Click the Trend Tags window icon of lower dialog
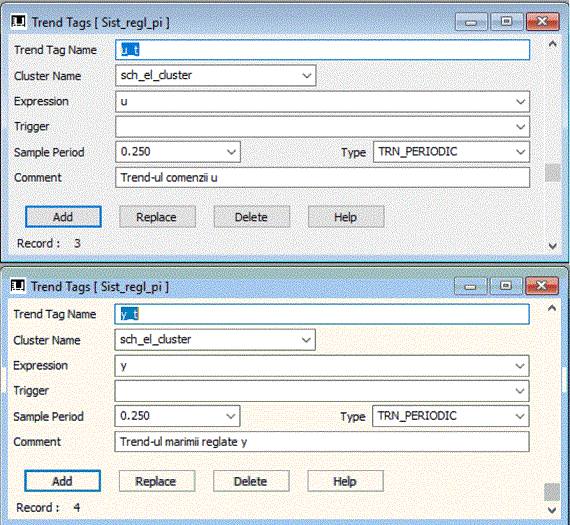Image resolution: width=570 pixels, height=525 pixels. [17, 286]
